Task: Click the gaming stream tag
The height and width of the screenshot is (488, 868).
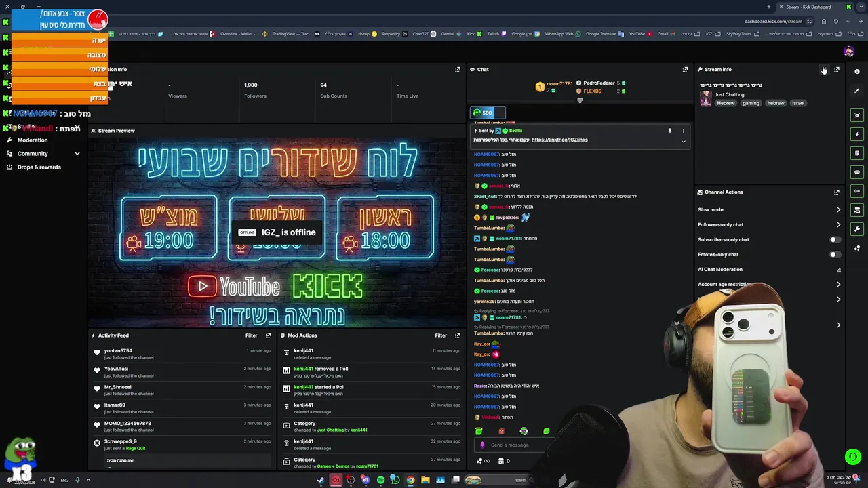Action: (751, 103)
